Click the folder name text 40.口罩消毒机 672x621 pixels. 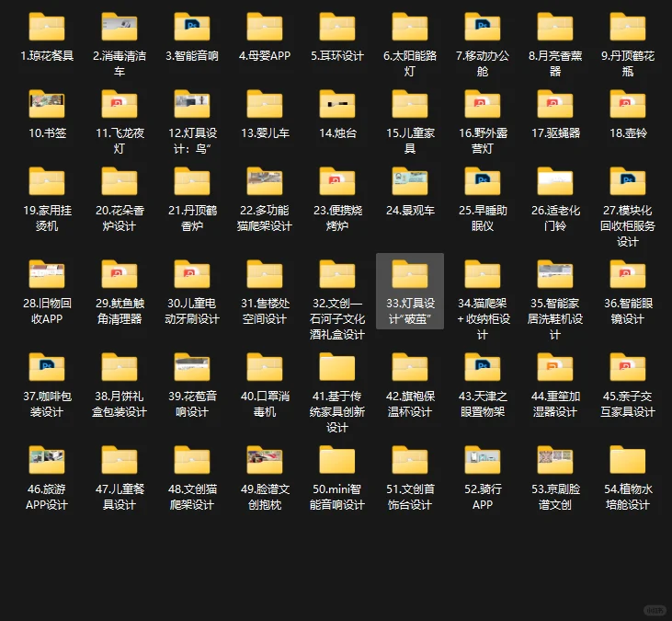(x=265, y=404)
